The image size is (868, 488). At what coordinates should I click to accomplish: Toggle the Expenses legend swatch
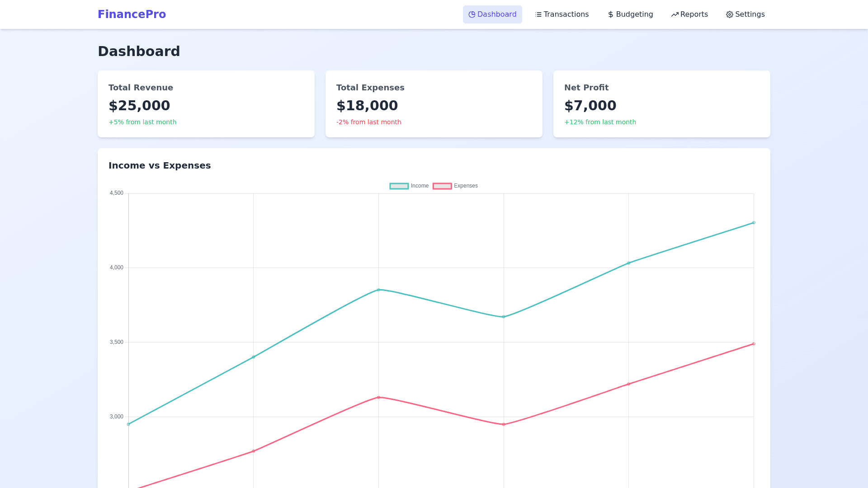point(442,186)
